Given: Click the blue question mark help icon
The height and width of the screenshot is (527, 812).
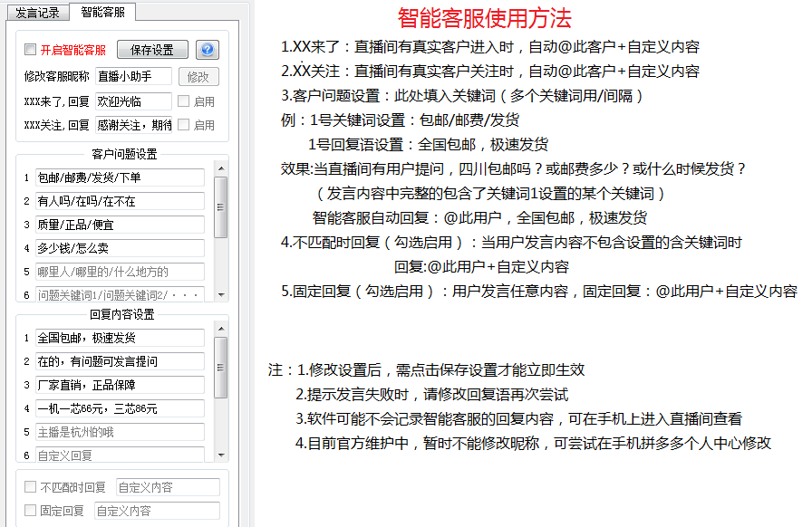Looking at the screenshot, I should click(x=208, y=50).
